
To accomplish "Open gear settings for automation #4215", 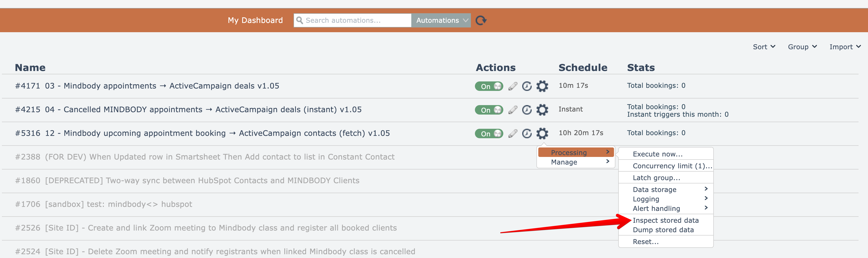I will tap(542, 110).
